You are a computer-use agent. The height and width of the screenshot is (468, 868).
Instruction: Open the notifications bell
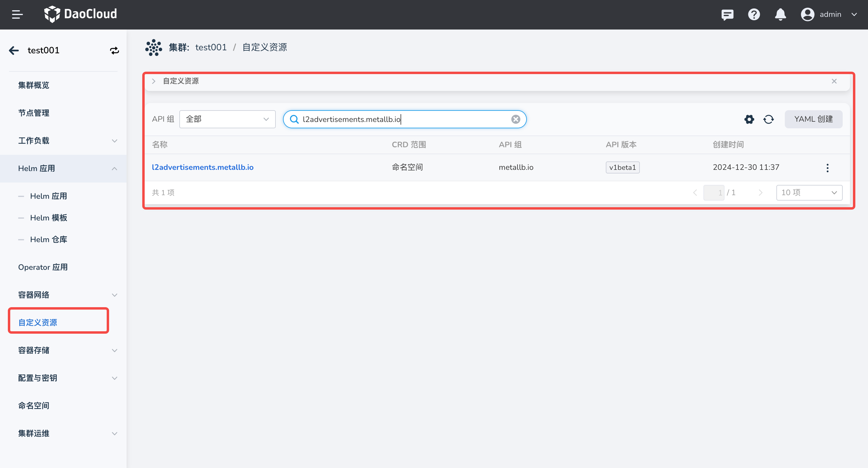[x=780, y=14]
